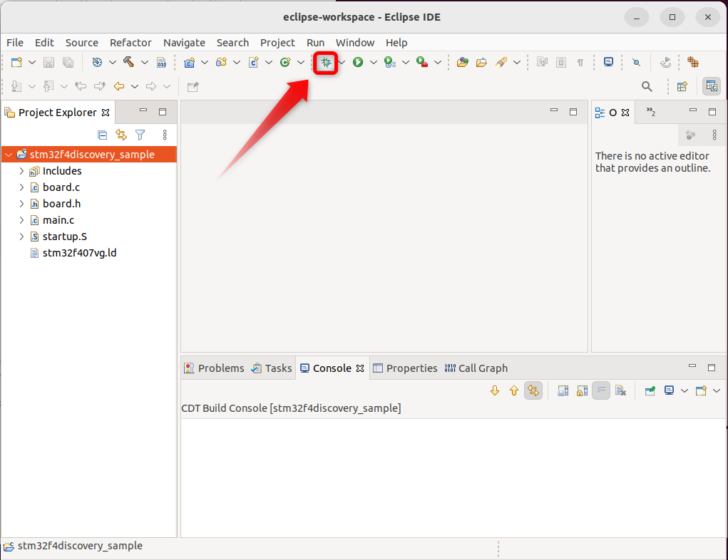The height and width of the screenshot is (560, 728).
Task: Click the Open Perspective icon
Action: click(x=682, y=86)
